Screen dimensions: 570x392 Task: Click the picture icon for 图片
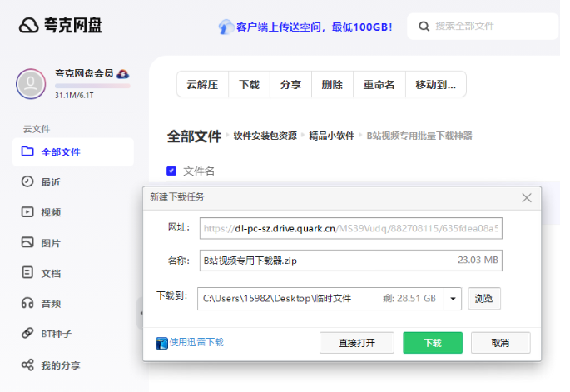click(27, 242)
